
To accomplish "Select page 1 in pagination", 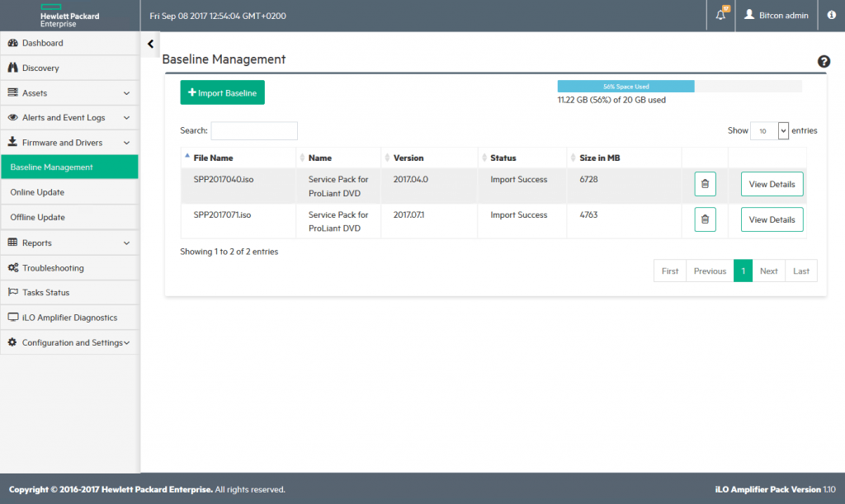I will 744,271.
